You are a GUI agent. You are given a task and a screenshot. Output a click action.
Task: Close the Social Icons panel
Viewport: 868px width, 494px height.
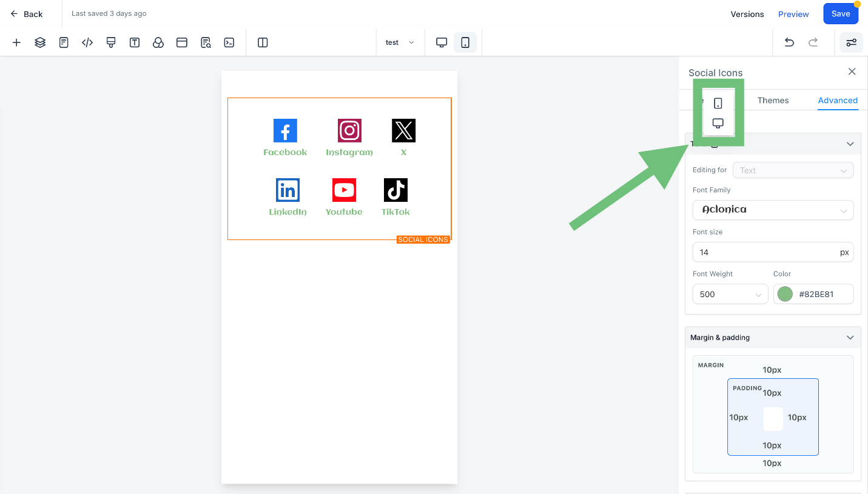click(x=852, y=72)
